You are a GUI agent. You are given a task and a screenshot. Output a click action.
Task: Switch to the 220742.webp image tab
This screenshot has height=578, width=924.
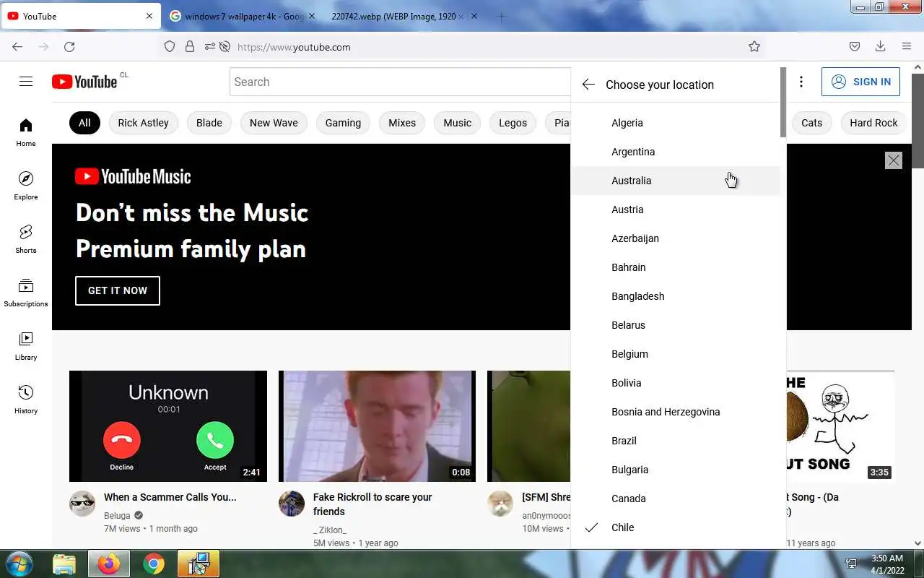[393, 16]
